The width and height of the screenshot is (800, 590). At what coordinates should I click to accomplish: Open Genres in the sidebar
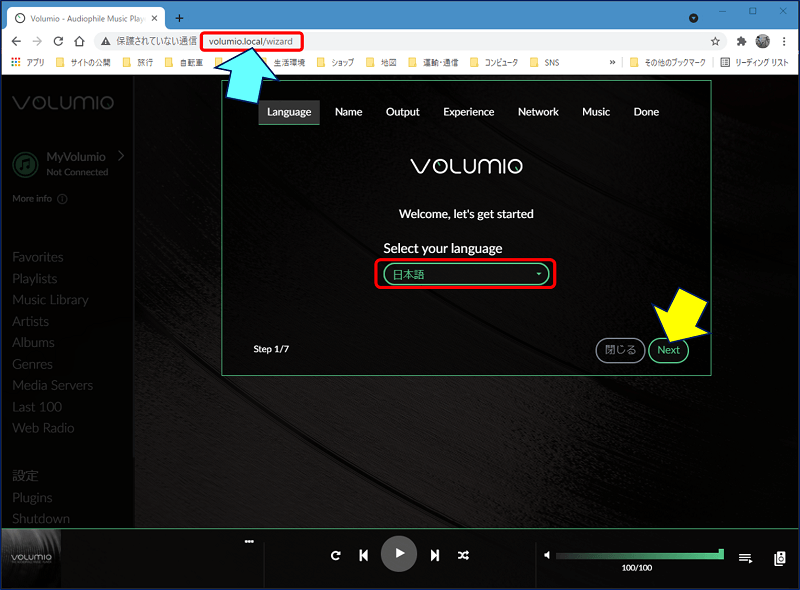coord(32,364)
